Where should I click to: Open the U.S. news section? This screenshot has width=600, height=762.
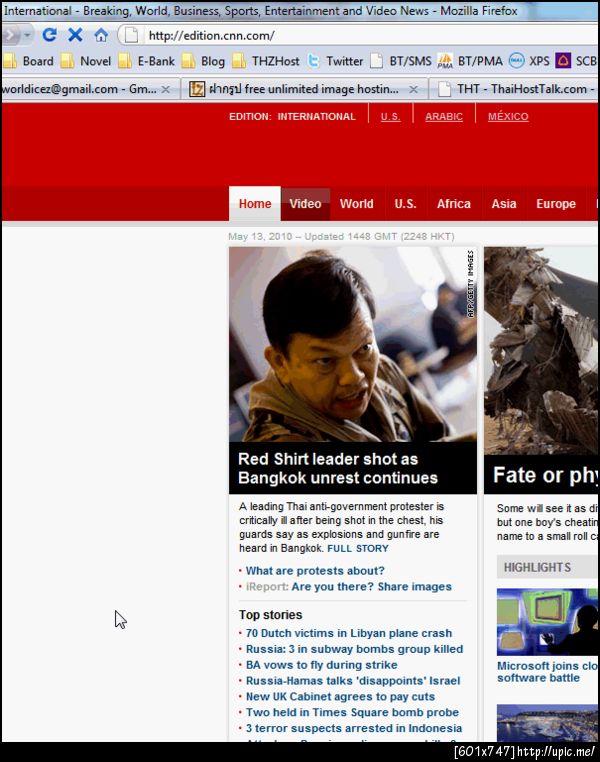(x=406, y=204)
